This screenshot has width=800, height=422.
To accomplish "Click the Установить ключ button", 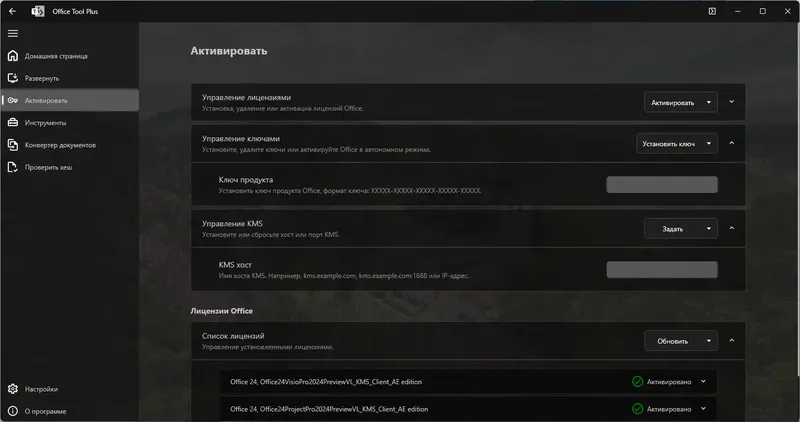I will pos(668,143).
